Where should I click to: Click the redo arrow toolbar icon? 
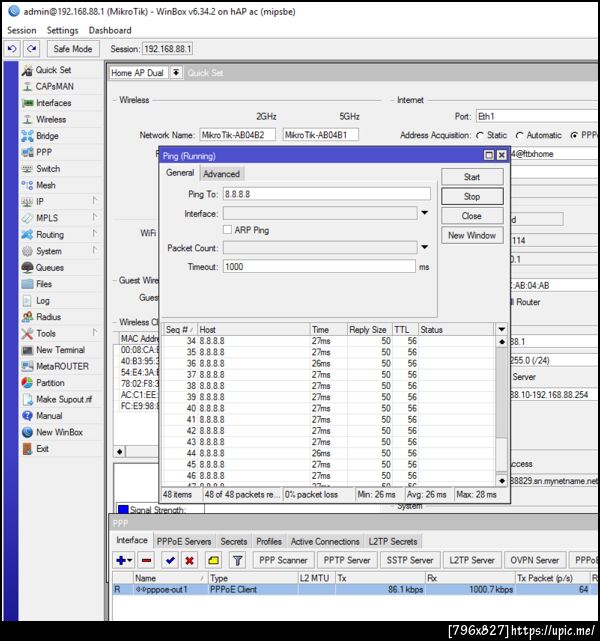(31, 49)
